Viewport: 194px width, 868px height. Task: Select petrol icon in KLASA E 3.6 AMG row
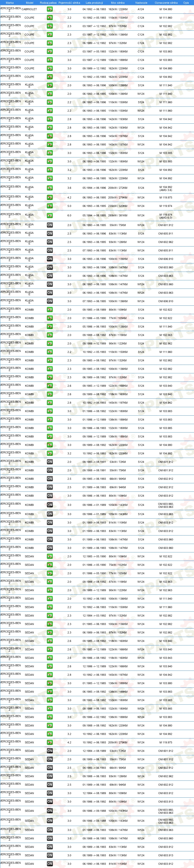pyautogui.click(x=50, y=188)
